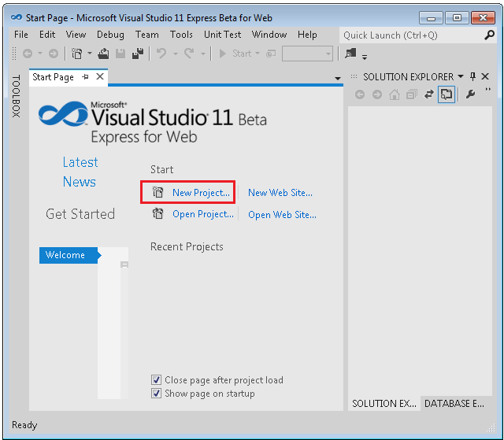Click the Properties wrench icon in Solution Explorer
504x440 pixels.
471,94
